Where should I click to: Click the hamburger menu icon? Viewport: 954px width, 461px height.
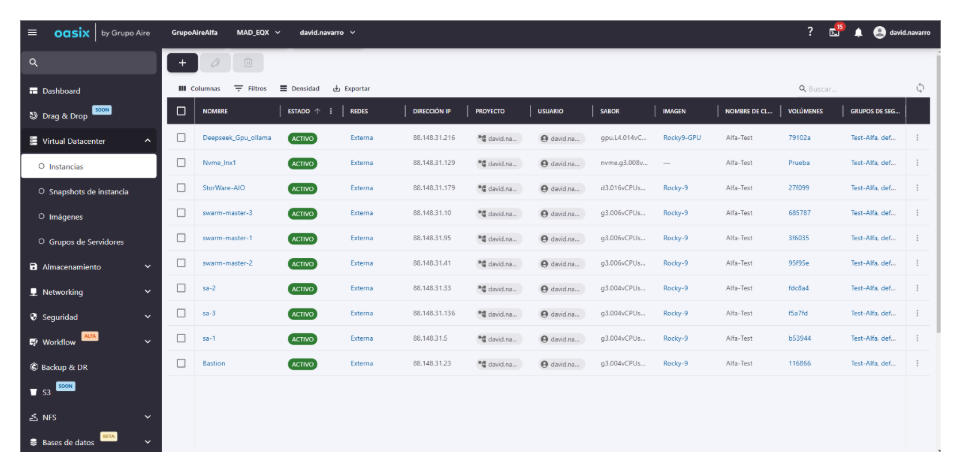32,32
